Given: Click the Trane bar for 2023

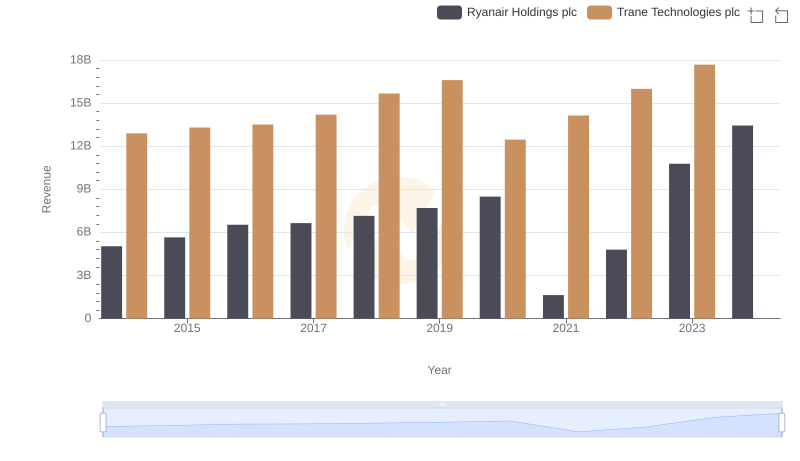Looking at the screenshot, I should tap(704, 192).
